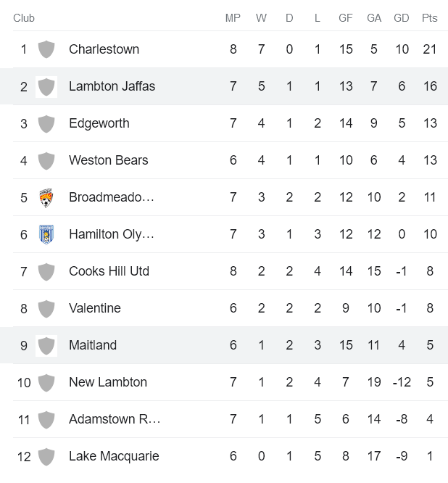
Task: Click the Edgeworth shield icon
Action: (46, 123)
